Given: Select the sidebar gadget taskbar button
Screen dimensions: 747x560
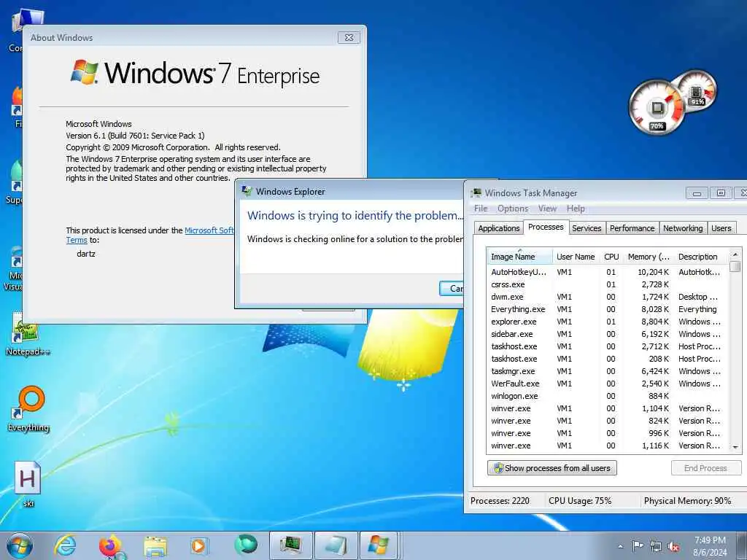Looking at the screenshot, I should coord(336,545).
